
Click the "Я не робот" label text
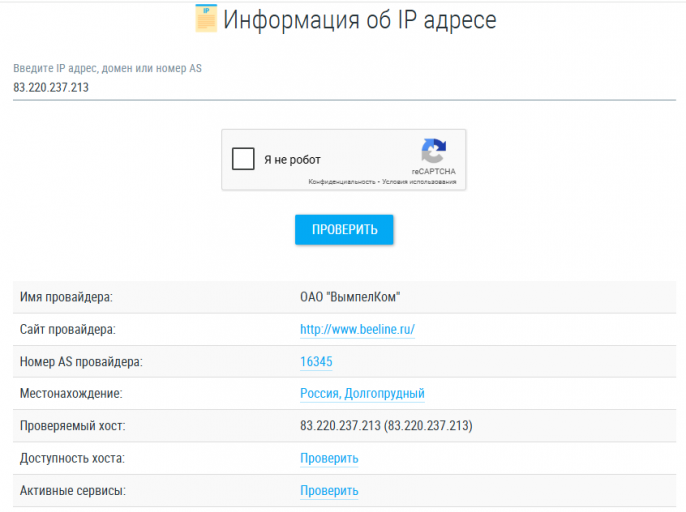[x=292, y=160]
